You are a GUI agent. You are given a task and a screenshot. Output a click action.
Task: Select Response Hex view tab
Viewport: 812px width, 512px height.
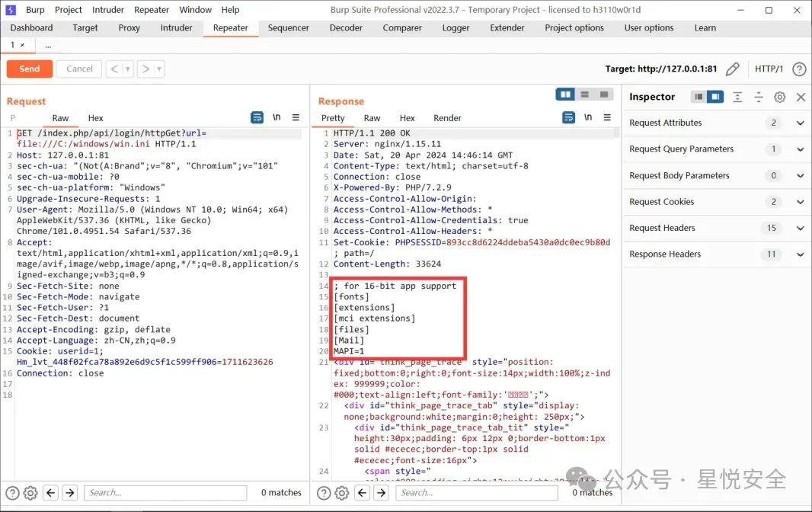407,118
